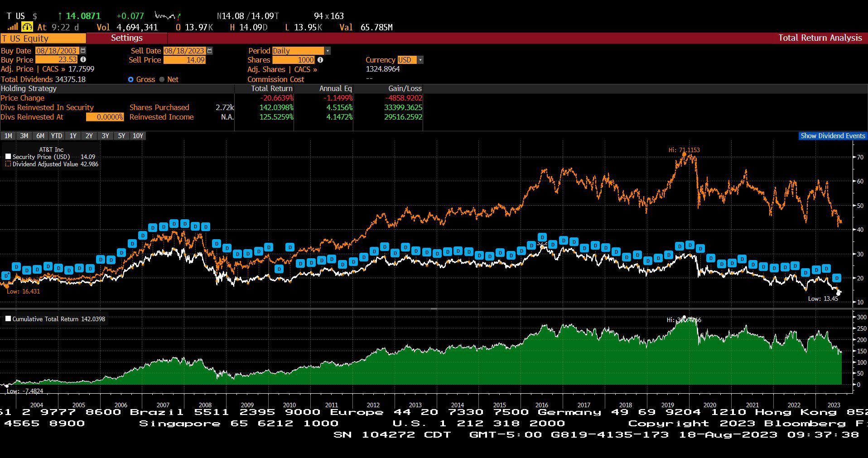The height and width of the screenshot is (458, 868).
Task: Expand the Period Daily dropdown arrow
Action: [x=328, y=51]
